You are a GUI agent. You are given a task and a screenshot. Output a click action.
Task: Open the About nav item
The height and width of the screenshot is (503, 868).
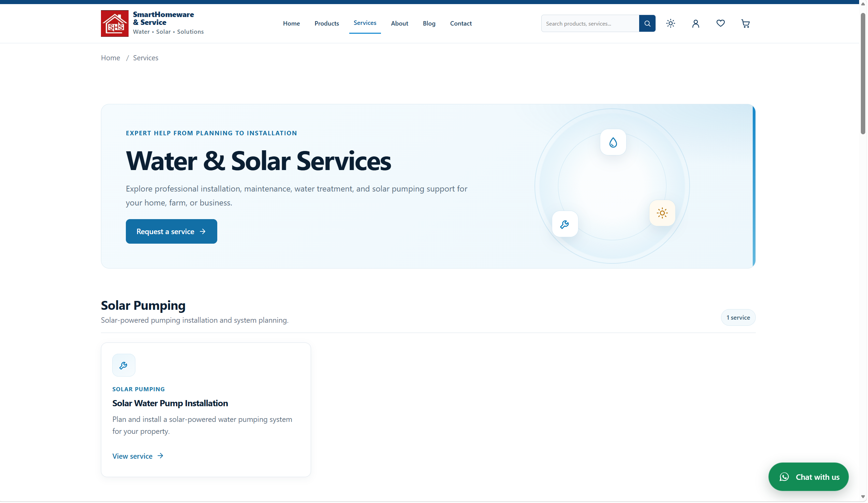[400, 24]
